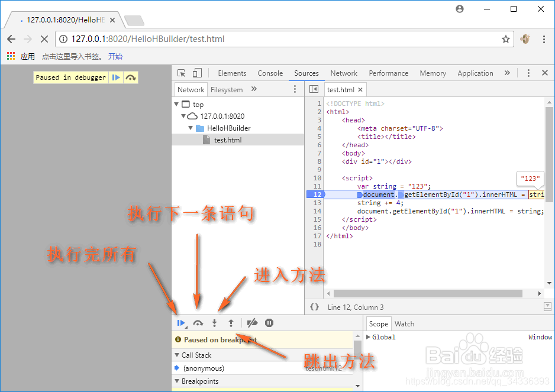Show more navigator tabs

coord(254,89)
